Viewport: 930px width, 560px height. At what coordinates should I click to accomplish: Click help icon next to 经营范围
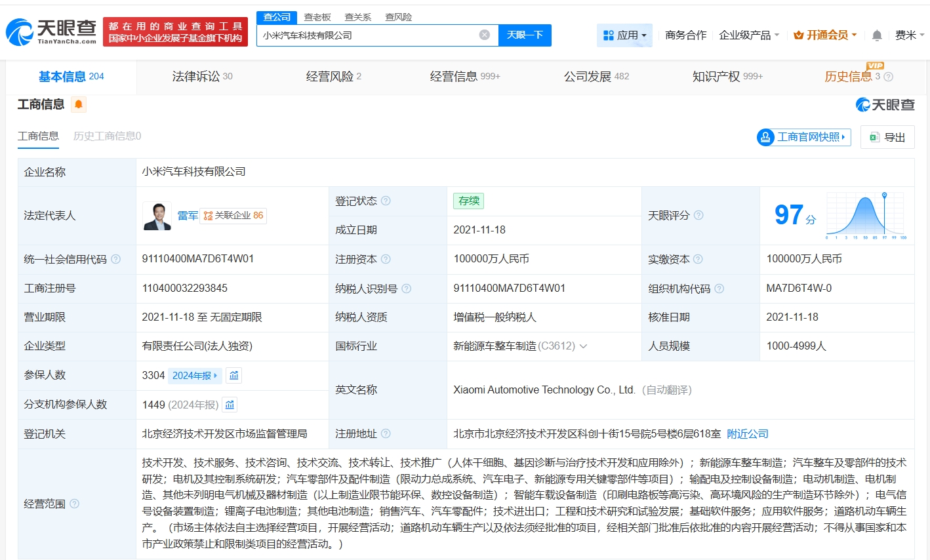pos(75,504)
